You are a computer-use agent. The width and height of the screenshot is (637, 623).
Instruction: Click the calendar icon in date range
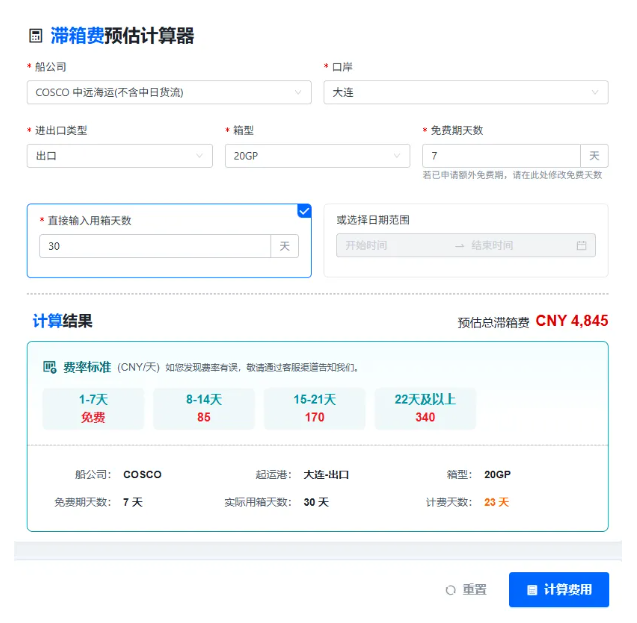click(581, 246)
